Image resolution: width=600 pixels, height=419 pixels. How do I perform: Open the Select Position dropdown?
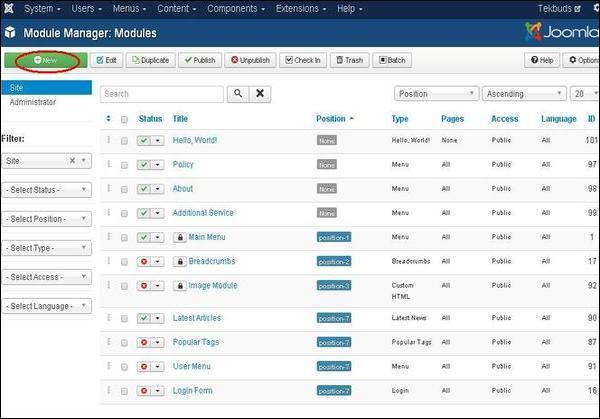tap(47, 219)
